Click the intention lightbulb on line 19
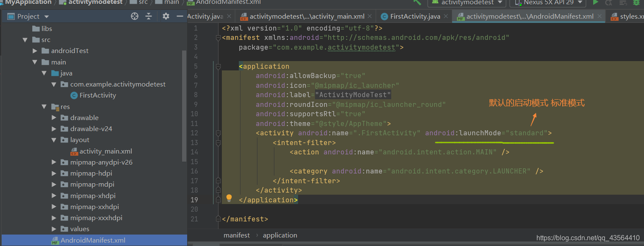The height and width of the screenshot is (246, 644). point(229,198)
